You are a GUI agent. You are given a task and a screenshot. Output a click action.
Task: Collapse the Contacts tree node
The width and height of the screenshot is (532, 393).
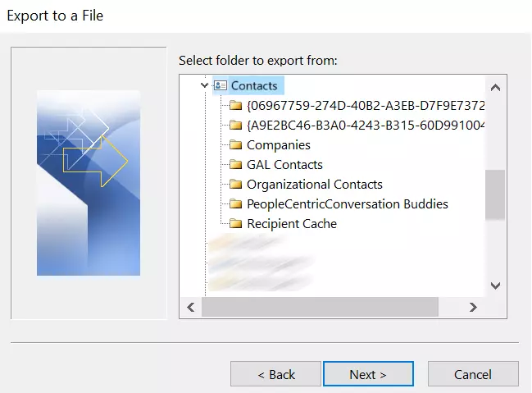[204, 85]
